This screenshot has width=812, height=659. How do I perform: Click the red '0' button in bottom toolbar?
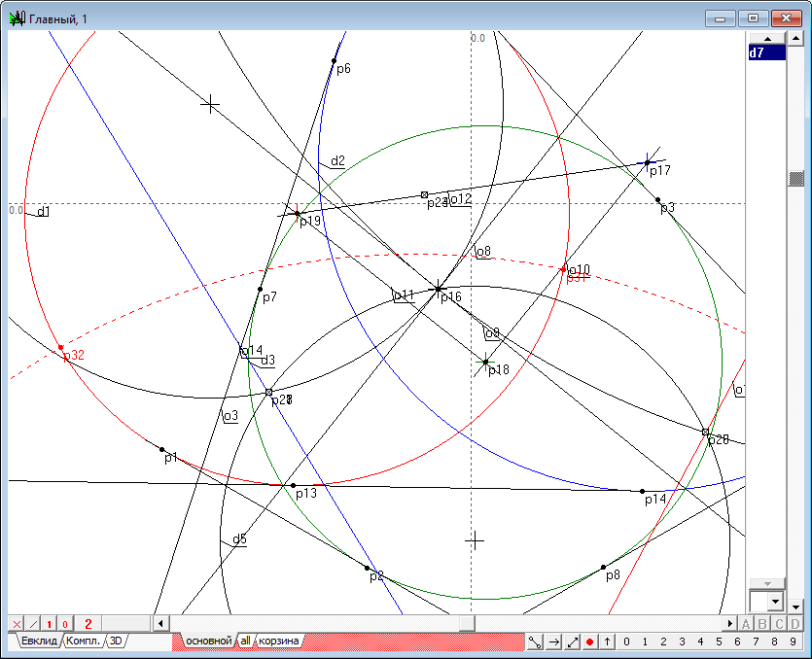[x=65, y=624]
